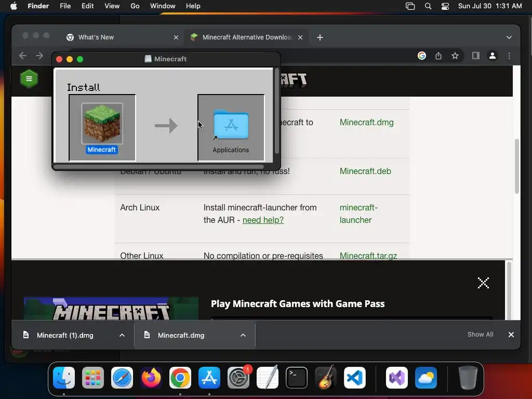
Task: Open Minecraft.dmg downloaded file
Action: (x=181, y=335)
